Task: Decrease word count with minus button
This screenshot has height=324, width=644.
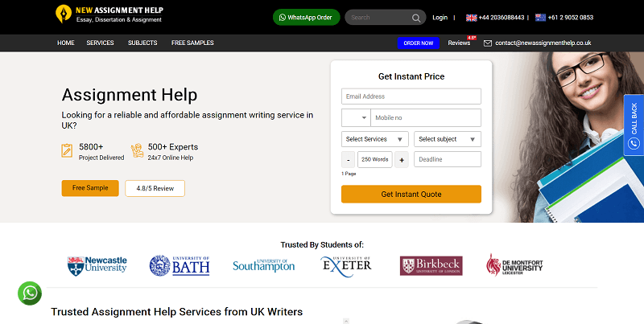Action: tap(348, 159)
